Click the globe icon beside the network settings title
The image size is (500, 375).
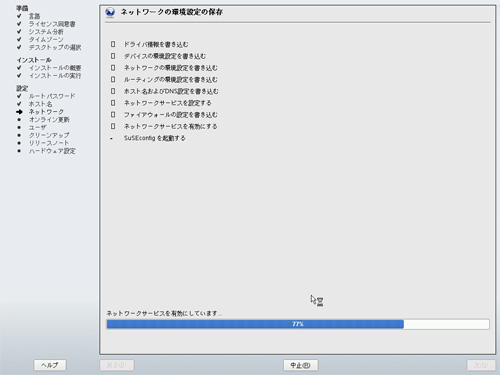click(x=110, y=12)
